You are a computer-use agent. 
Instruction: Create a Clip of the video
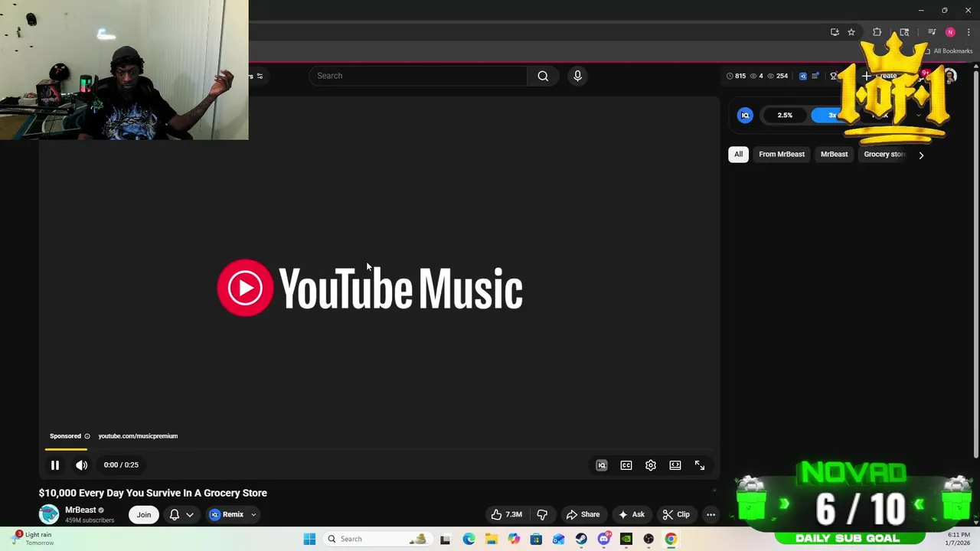coord(677,514)
